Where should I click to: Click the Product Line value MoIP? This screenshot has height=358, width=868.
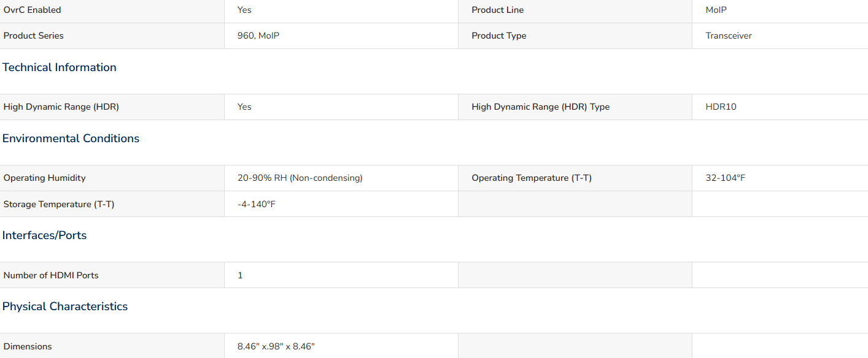716,10
